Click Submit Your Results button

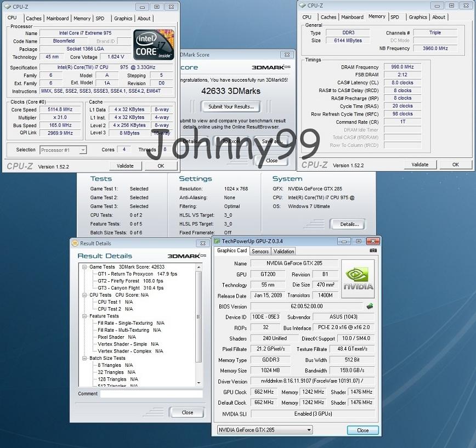tap(231, 106)
